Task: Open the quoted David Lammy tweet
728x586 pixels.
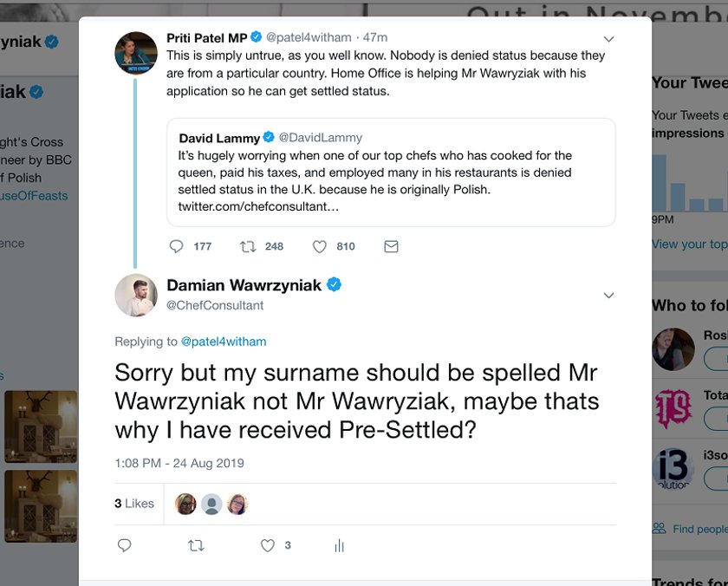Action: [392, 173]
